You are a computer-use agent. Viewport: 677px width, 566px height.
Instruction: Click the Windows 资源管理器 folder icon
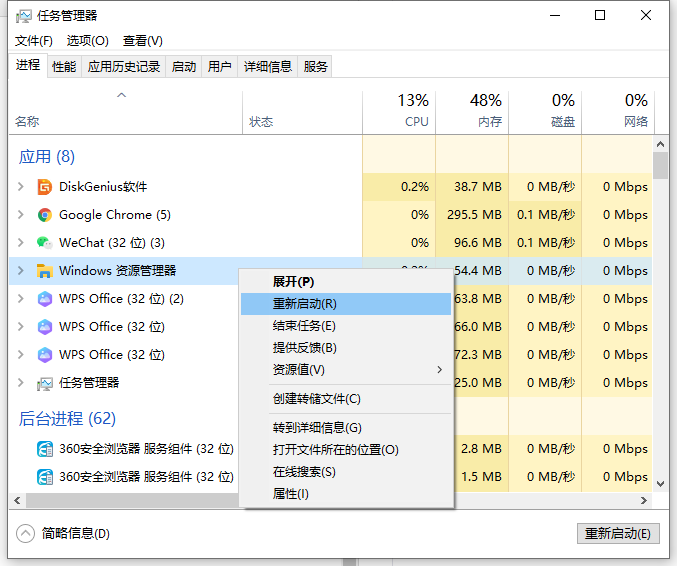(45, 271)
